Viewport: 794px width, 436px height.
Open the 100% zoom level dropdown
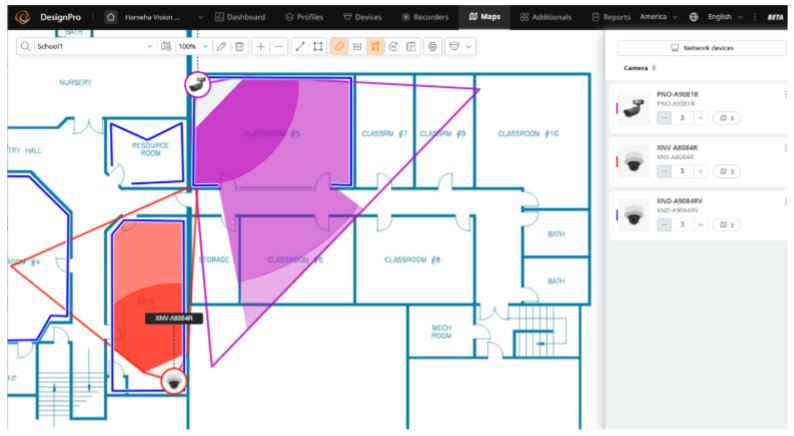[x=206, y=47]
